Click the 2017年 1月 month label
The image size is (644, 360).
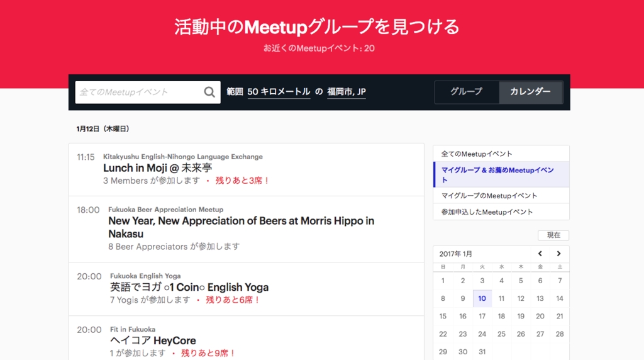tap(456, 254)
